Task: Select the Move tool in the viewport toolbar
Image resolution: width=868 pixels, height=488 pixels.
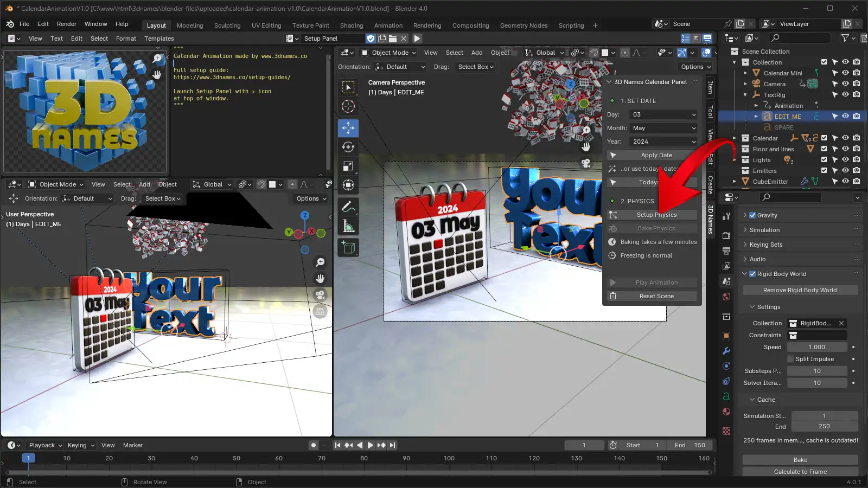Action: pyautogui.click(x=348, y=128)
